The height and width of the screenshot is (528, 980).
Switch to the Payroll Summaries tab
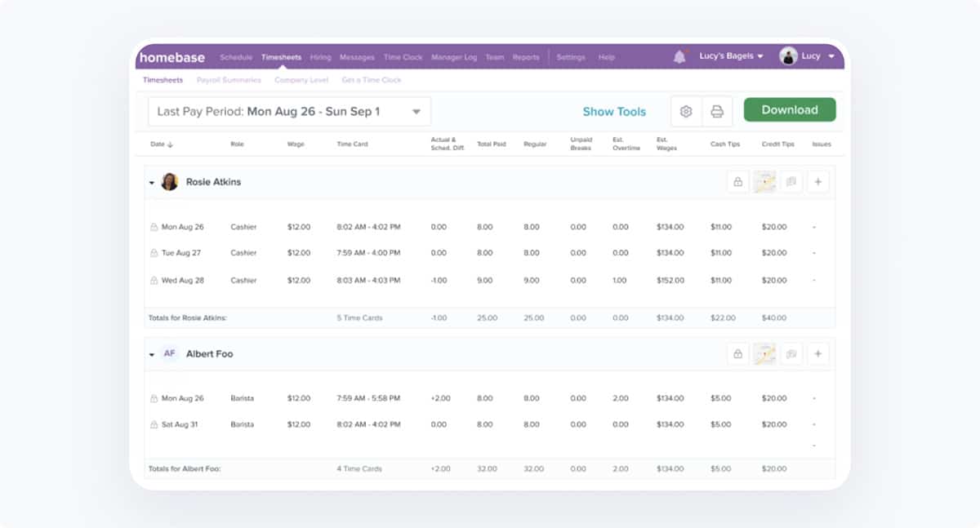coord(228,79)
